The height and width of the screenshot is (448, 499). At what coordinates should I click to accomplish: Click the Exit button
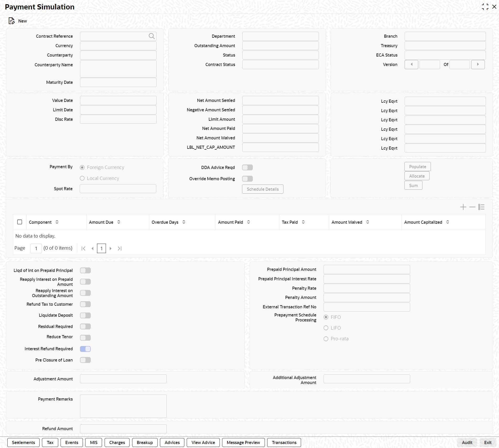pos(488,442)
